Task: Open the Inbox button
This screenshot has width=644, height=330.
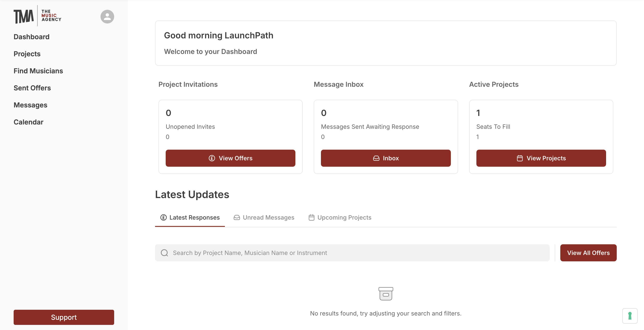Action: [x=385, y=158]
